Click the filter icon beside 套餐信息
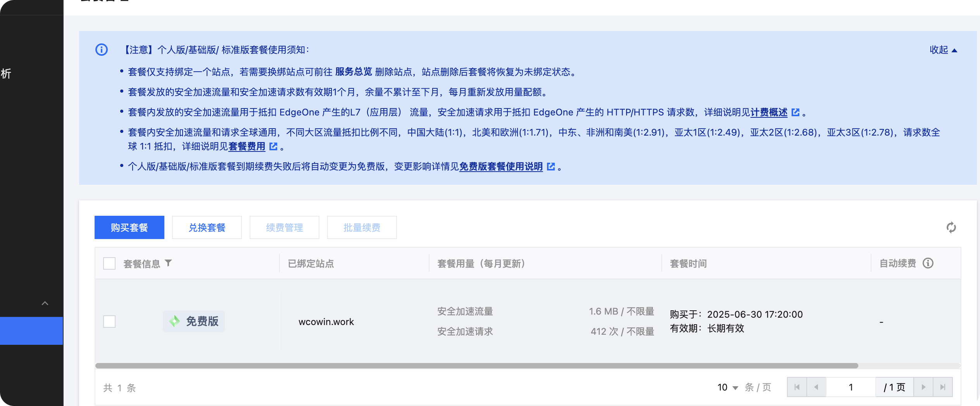The width and height of the screenshot is (980, 406). pyautogui.click(x=168, y=263)
